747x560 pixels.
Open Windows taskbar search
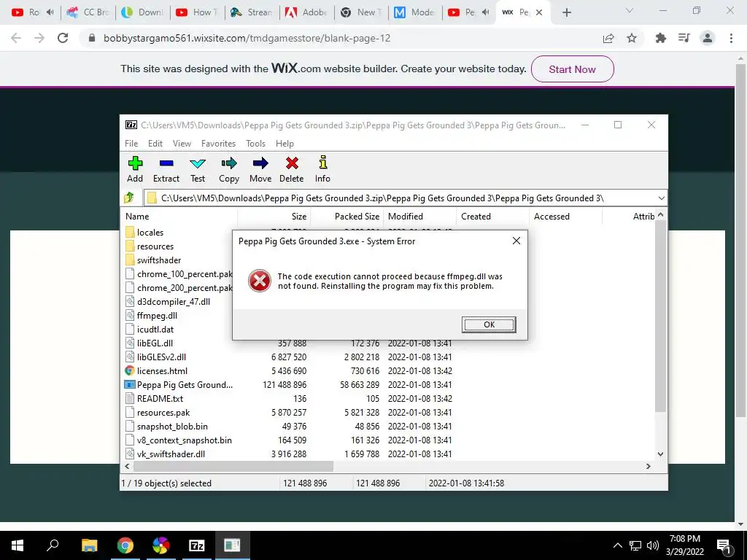[53, 545]
